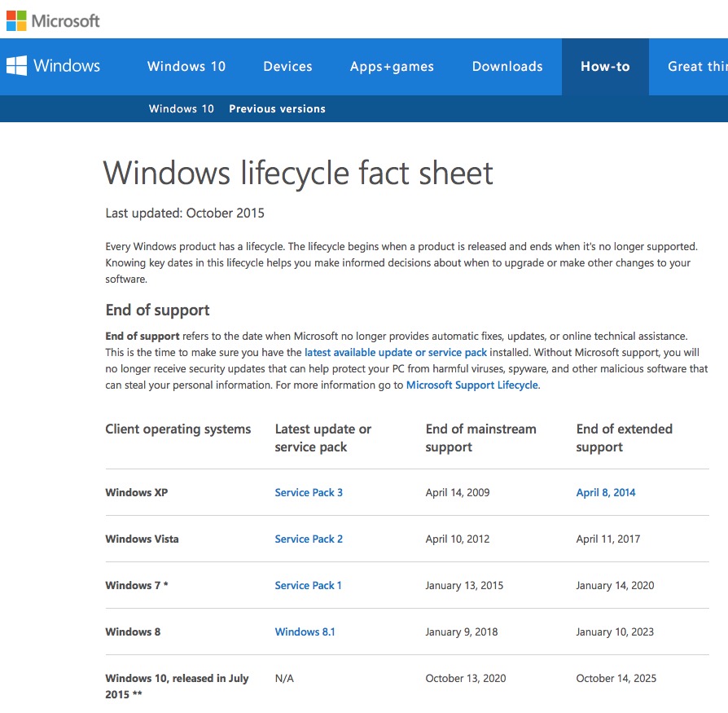The height and width of the screenshot is (713, 728).
Task: Click the Every Windows product has a lifecycle paragraph
Action: point(402,263)
